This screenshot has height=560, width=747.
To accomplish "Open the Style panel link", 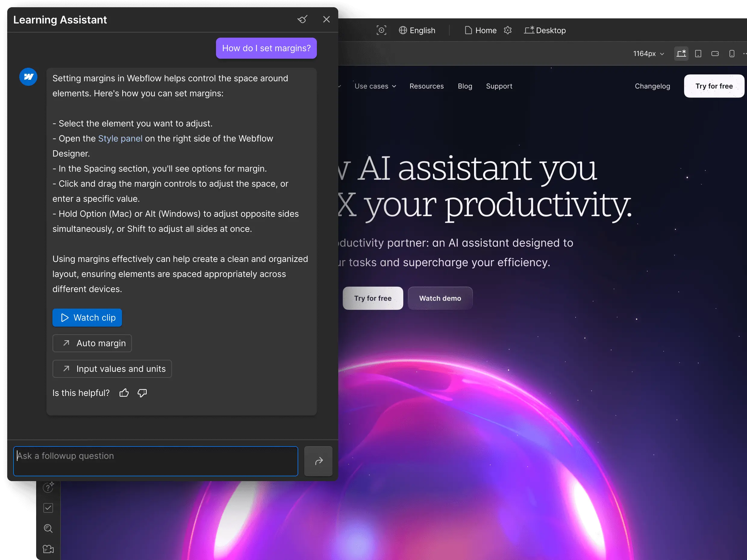I will pos(120,139).
